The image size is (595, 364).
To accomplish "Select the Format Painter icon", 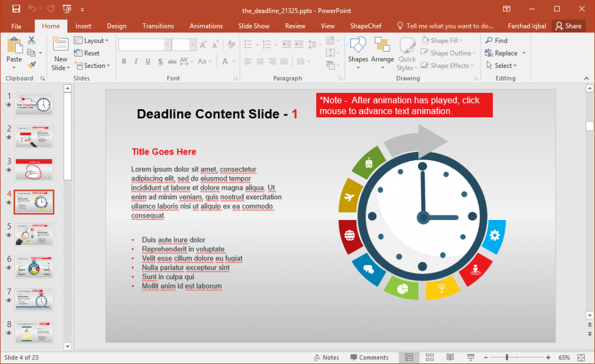I will click(x=31, y=64).
